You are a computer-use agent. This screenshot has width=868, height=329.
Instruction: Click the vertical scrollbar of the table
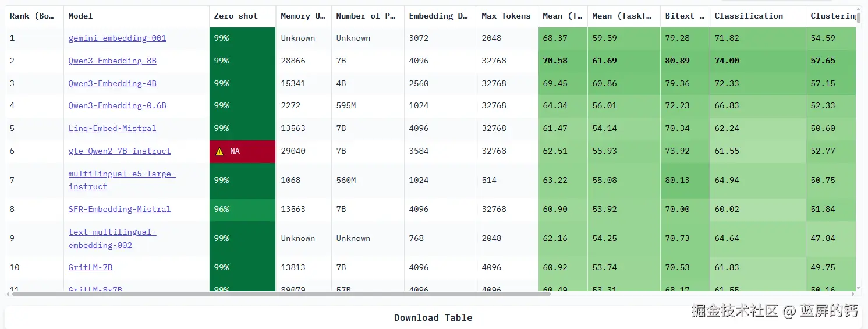[859, 17]
